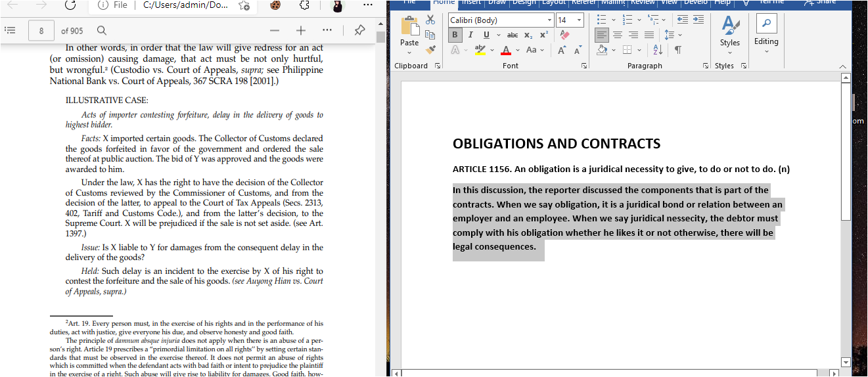Expand the Bullets list dropdown arrow

[x=613, y=20]
